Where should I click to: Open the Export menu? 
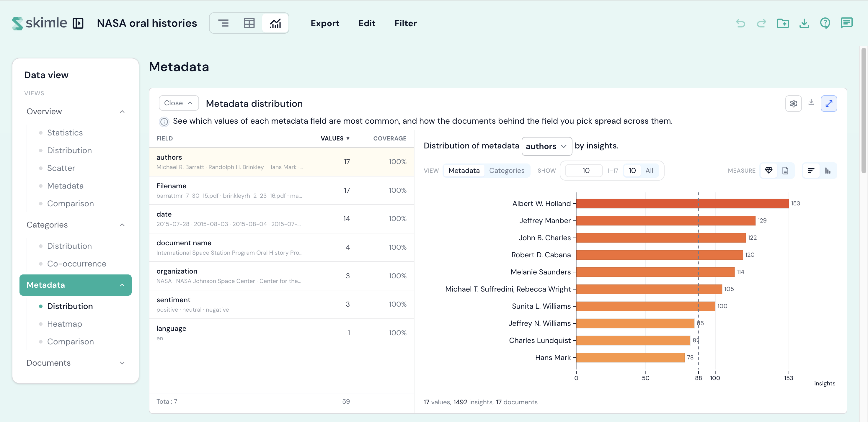pyautogui.click(x=325, y=23)
